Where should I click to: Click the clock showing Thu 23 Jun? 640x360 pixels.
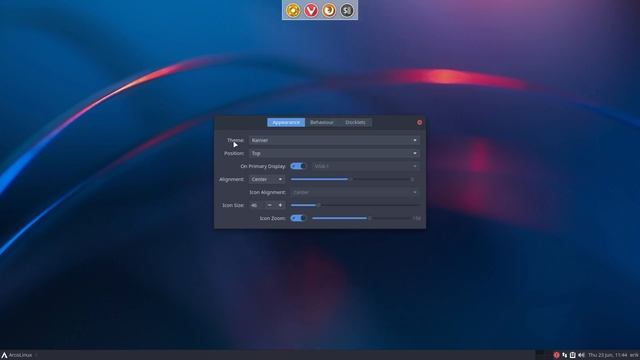click(607, 355)
